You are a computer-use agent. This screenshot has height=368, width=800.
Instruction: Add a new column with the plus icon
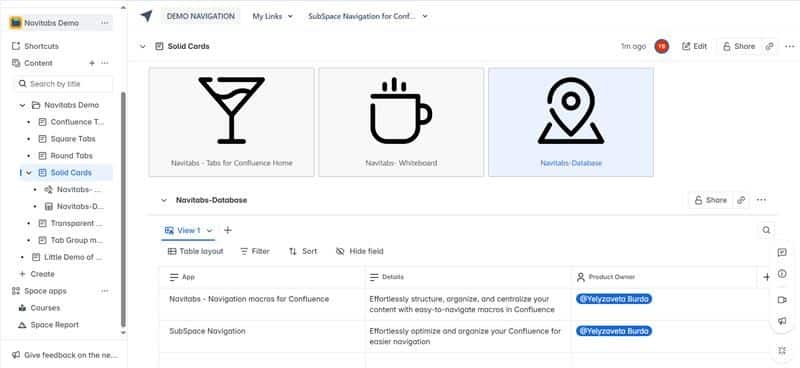(x=766, y=277)
